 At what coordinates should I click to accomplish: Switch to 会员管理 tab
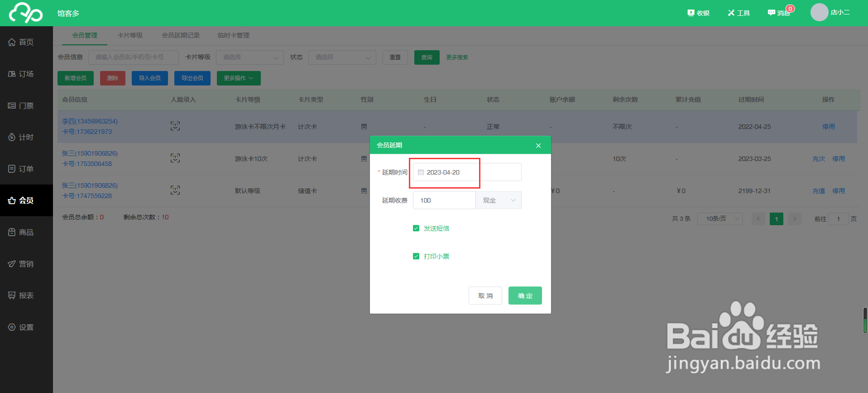coord(85,35)
